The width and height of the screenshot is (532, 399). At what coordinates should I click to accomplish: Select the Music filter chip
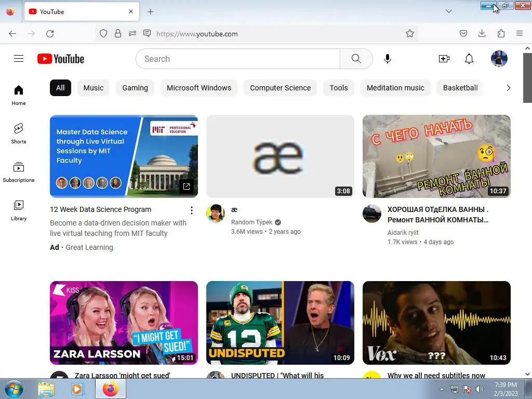click(94, 88)
